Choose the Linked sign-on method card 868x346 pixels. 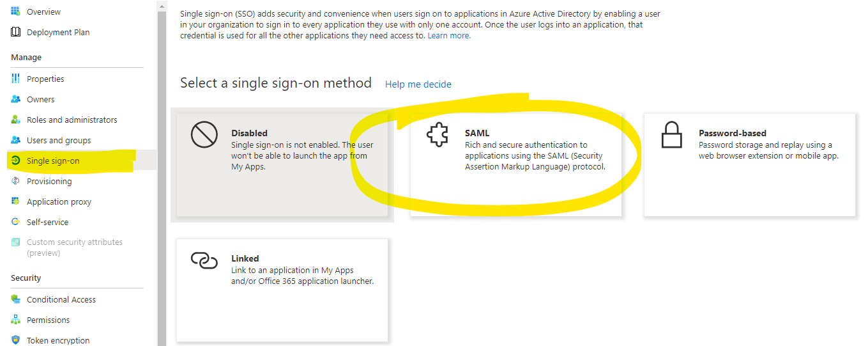[x=282, y=290]
